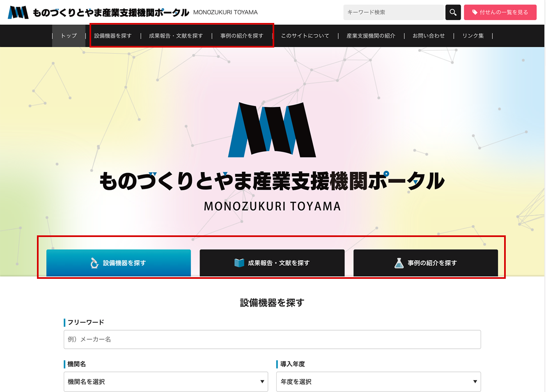Screen dimensions: 546x392
Task: Open 産業支援機関の紹介 menu item
Action: point(371,36)
